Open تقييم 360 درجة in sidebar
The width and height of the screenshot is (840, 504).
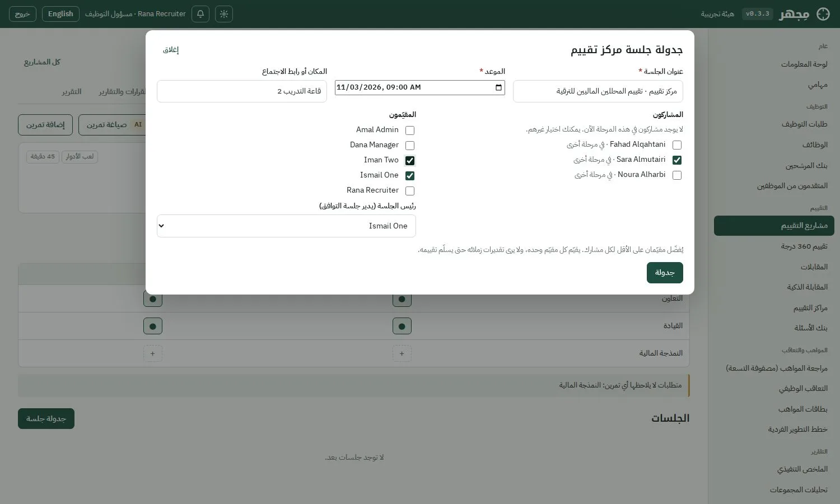point(774,246)
